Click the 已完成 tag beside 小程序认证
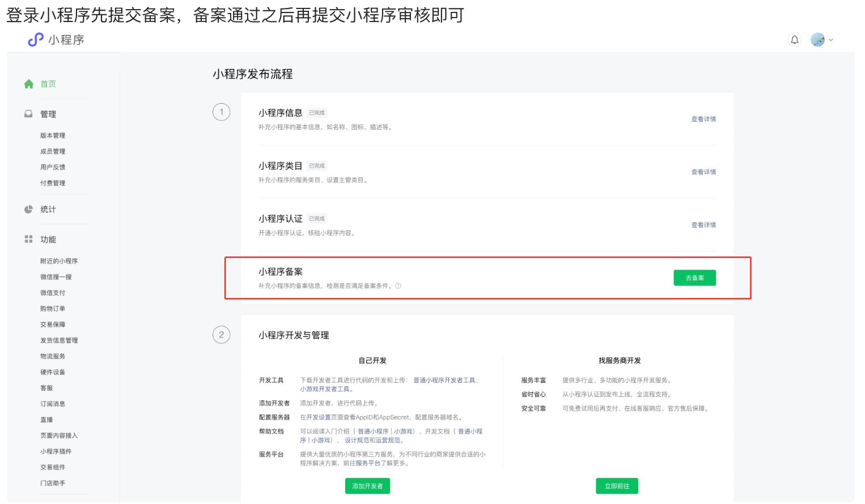Viewport: 865px width, 504px height. tap(317, 219)
